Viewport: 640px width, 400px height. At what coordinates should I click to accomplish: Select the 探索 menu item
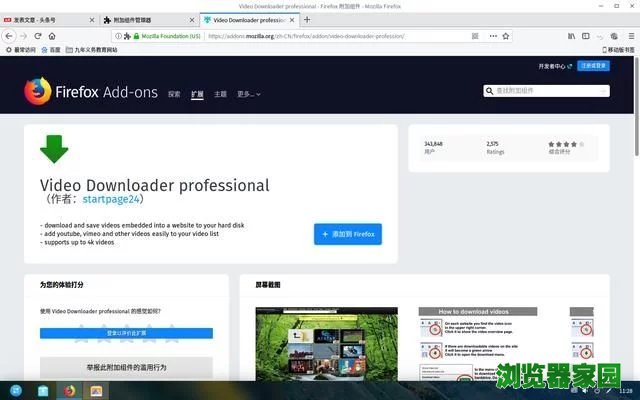click(x=174, y=94)
